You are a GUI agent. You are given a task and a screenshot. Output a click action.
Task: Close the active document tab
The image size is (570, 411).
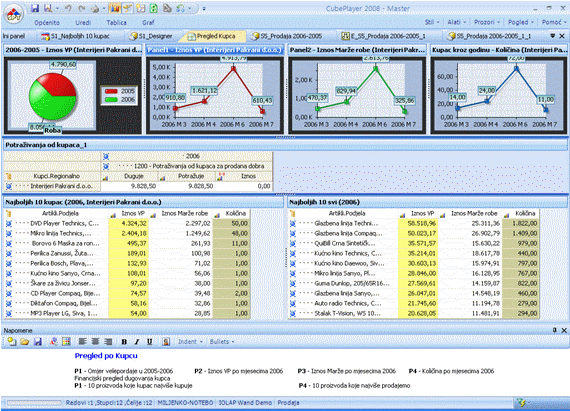562,36
